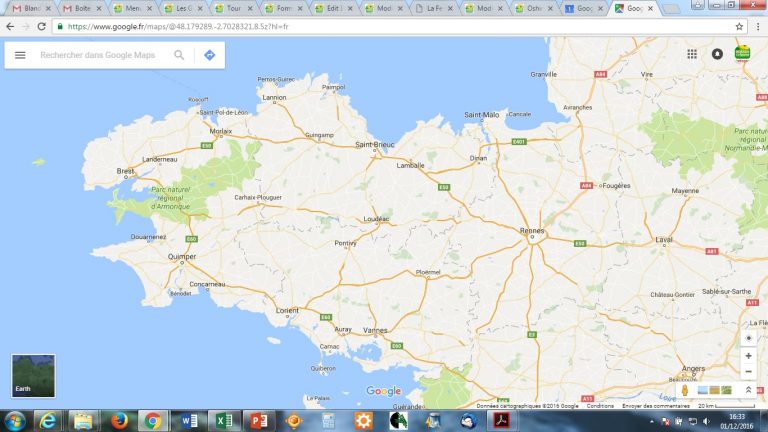Viewport: 768px width, 432px height.
Task: Open Microsoft Excel from the taskbar
Action: tap(226, 420)
